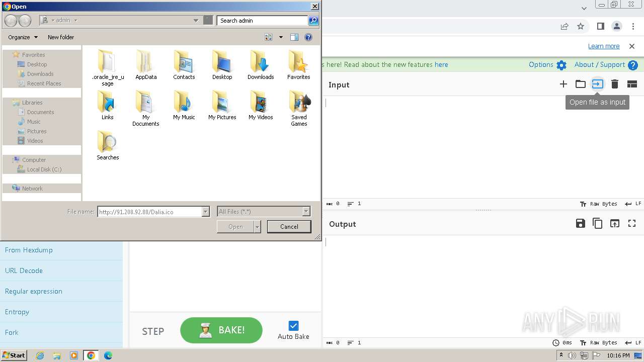This screenshot has height=362, width=644.
Task: Dismiss the notification bar with X
Action: [632, 46]
